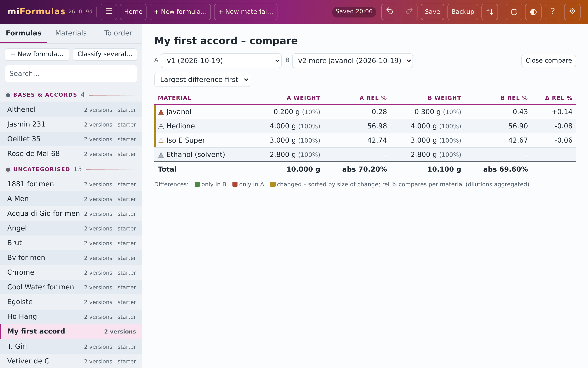Click pyramid icon next to Iso E Super
This screenshot has height=368, width=588.
(x=161, y=141)
